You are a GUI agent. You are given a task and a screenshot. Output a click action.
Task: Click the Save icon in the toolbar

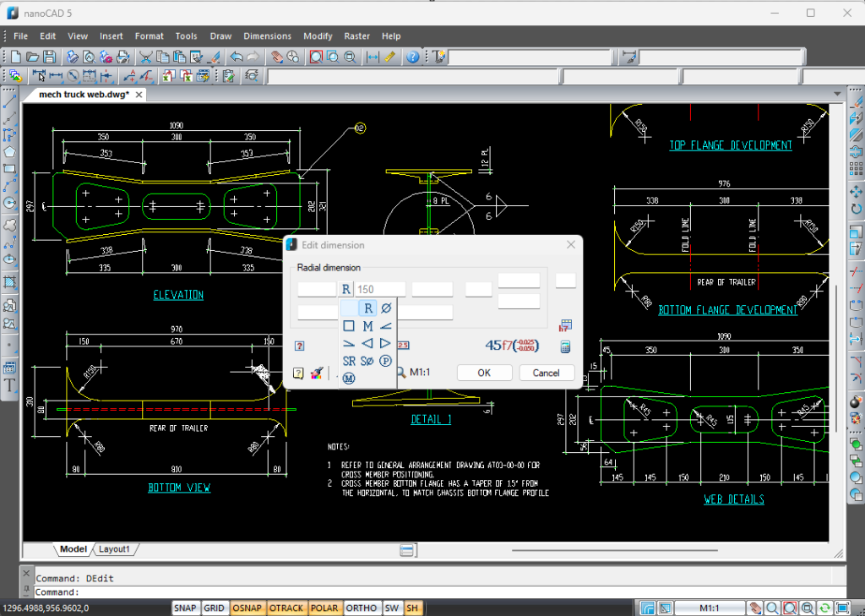point(49,57)
